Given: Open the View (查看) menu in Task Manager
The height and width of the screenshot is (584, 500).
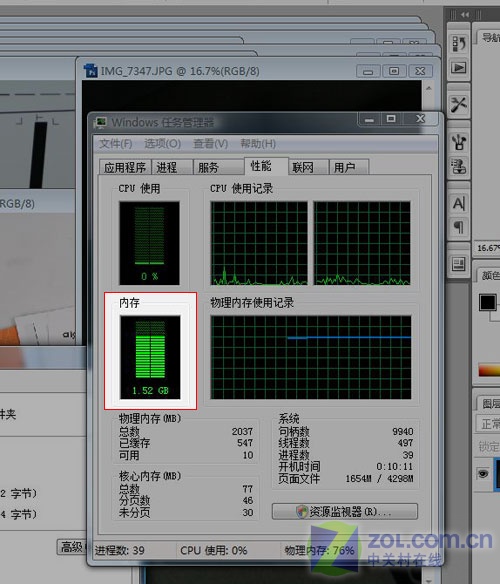Looking at the screenshot, I should (x=211, y=144).
